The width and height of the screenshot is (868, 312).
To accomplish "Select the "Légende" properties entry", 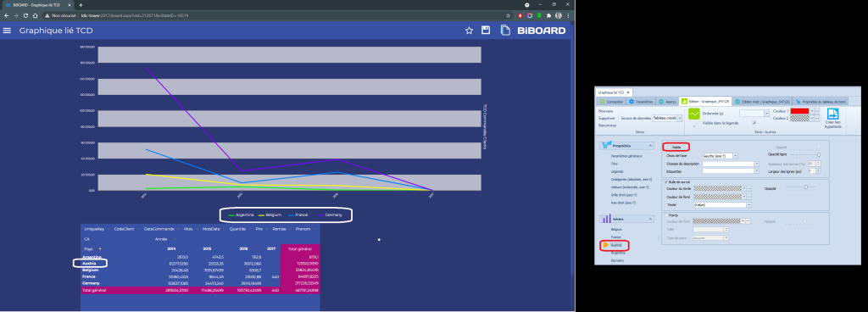I will (618, 172).
